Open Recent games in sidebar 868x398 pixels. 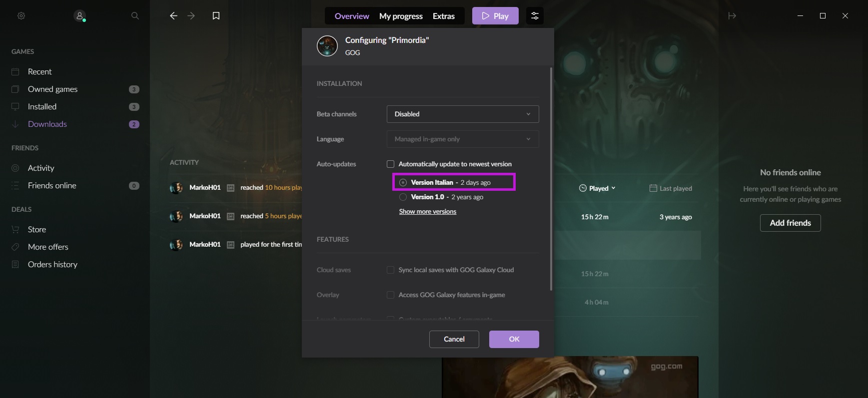coord(40,71)
